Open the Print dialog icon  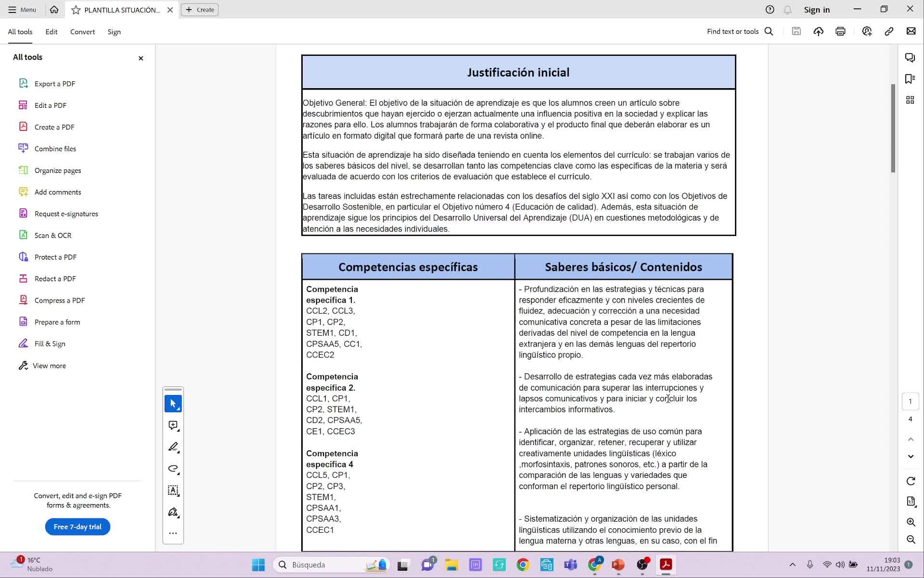pos(840,31)
